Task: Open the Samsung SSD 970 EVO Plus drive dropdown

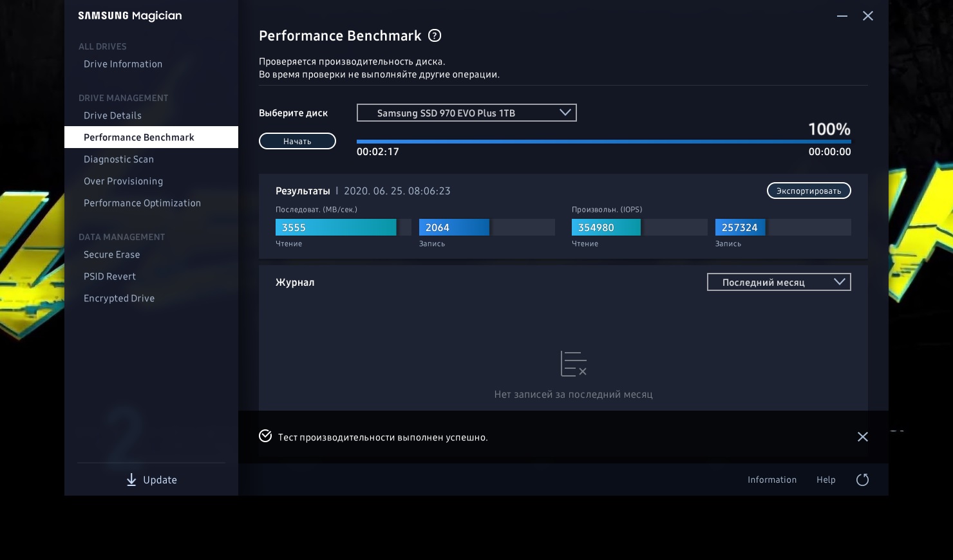Action: pos(467,113)
